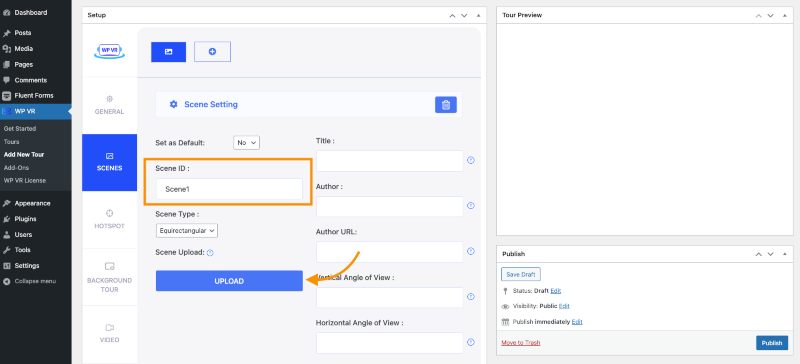This screenshot has height=364, width=800.
Task: Add a new scene with plus icon
Action: (212, 52)
